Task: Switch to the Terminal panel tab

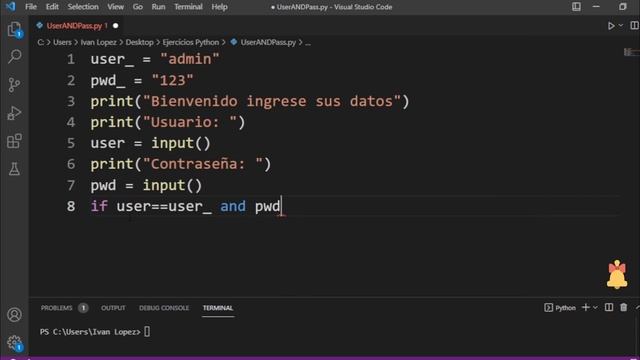Action: coord(218,308)
